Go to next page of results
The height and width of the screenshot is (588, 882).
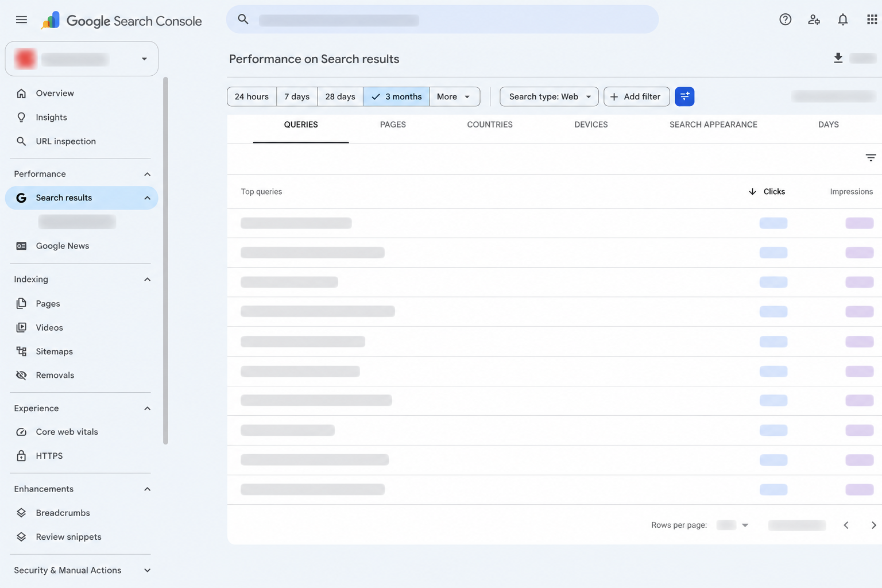(x=873, y=525)
